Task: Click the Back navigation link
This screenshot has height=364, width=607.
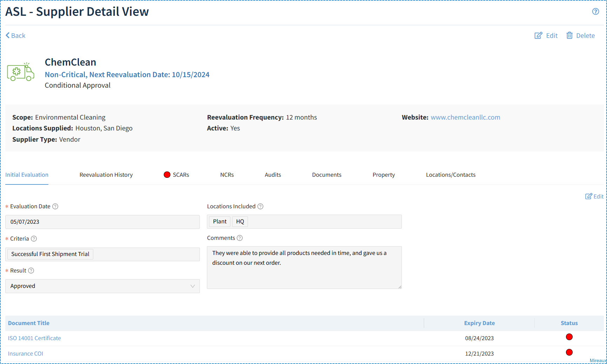Action: click(x=15, y=35)
